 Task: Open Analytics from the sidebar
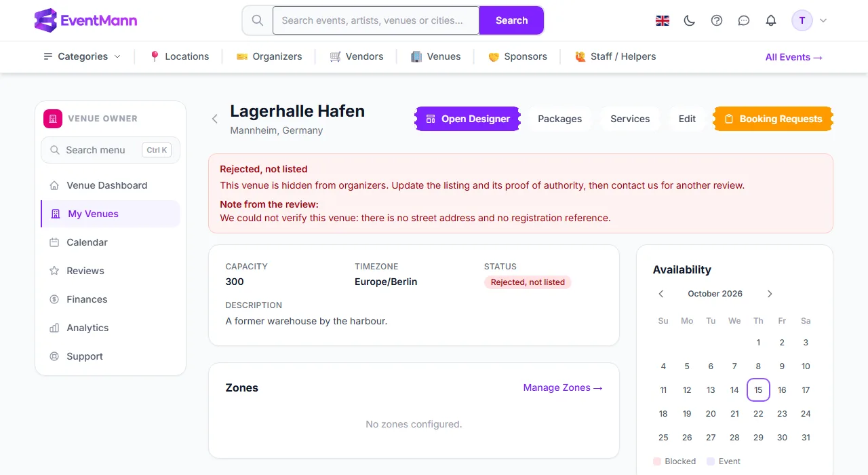pos(111,328)
